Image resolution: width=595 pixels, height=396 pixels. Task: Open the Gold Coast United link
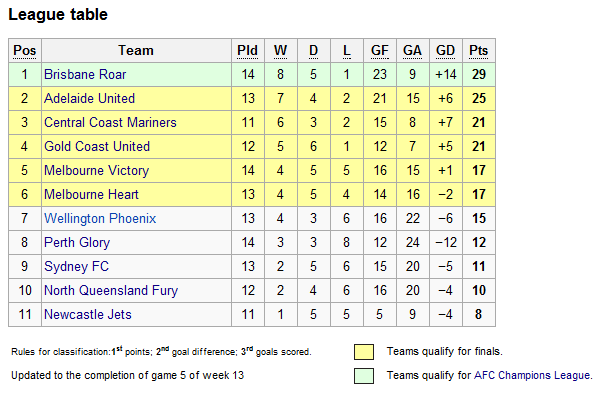pyautogui.click(x=97, y=146)
